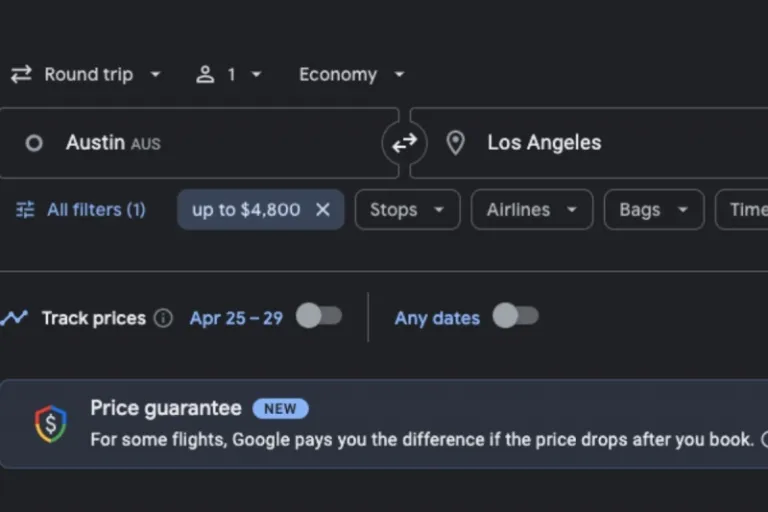Expand the Economy class dropdown
This screenshot has height=512, width=768.
(x=352, y=75)
